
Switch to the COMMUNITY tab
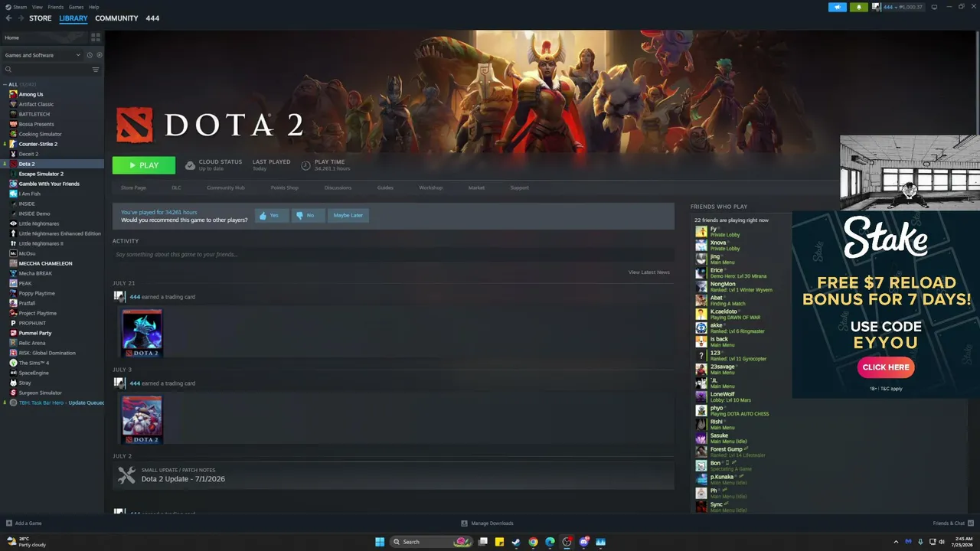116,18
